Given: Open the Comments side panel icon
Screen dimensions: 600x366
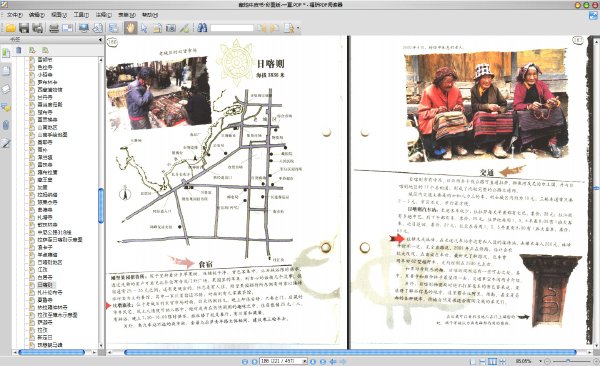Looking at the screenshot, I should click(x=6, y=107).
